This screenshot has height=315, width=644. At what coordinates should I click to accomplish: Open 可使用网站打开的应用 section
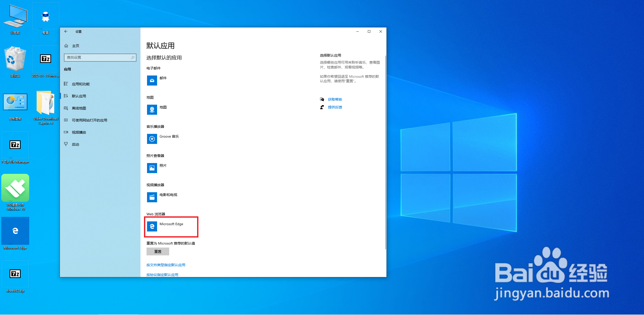[x=89, y=120]
